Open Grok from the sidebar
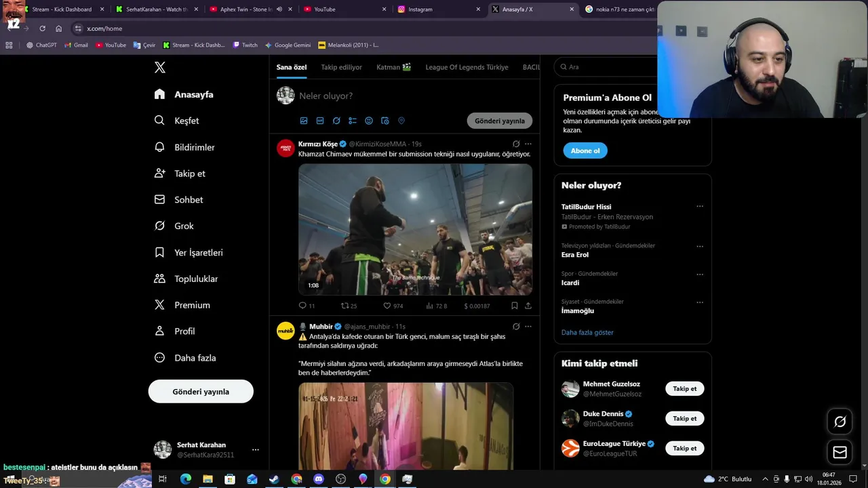 [174, 226]
